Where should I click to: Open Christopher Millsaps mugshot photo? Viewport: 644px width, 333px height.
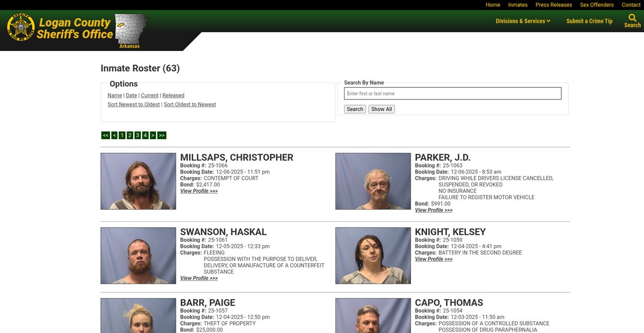[138, 181]
